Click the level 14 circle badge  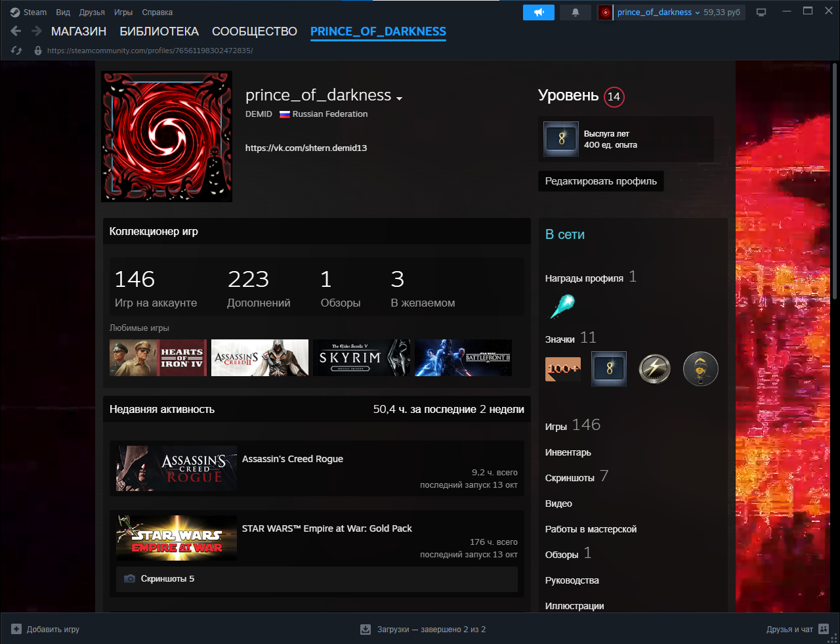(614, 97)
